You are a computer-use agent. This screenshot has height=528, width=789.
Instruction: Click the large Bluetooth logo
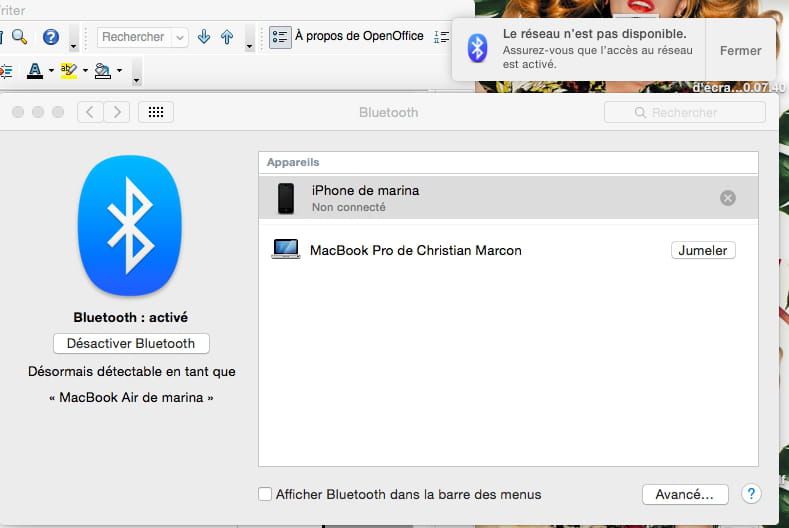click(x=130, y=225)
